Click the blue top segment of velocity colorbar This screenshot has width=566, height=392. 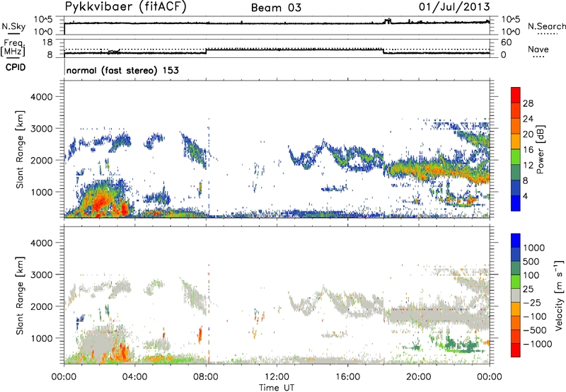point(516,241)
